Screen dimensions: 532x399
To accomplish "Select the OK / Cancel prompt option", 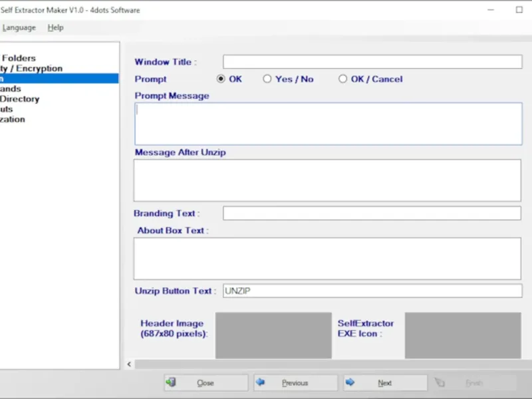I will (x=343, y=79).
